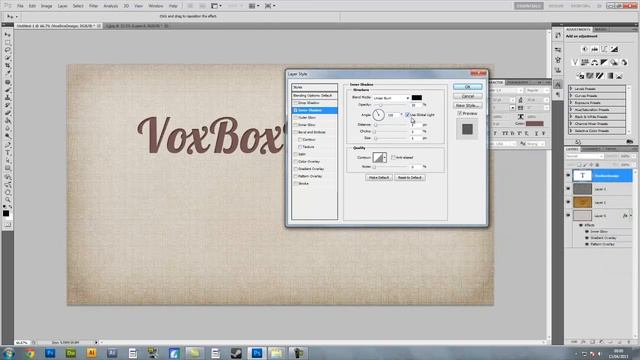Select the Move tool in the toolbox
This screenshot has height=360, width=640.
tap(7, 35)
